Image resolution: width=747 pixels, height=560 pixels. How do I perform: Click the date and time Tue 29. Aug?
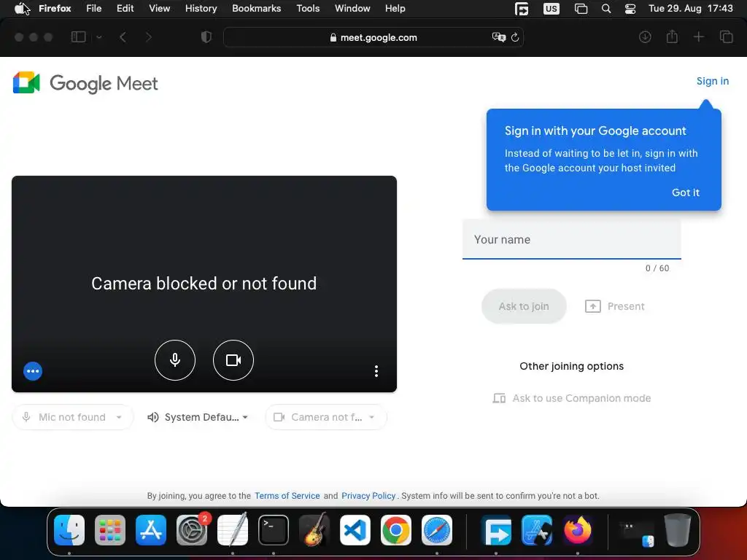[691, 9]
